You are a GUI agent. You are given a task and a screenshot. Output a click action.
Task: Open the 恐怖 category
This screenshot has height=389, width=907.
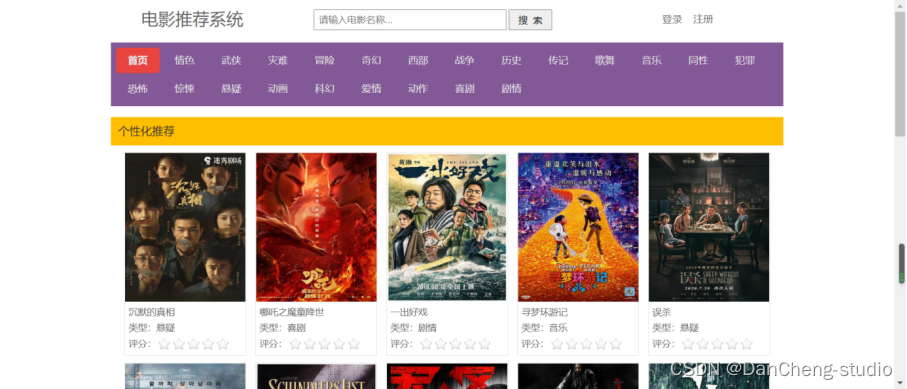[138, 89]
